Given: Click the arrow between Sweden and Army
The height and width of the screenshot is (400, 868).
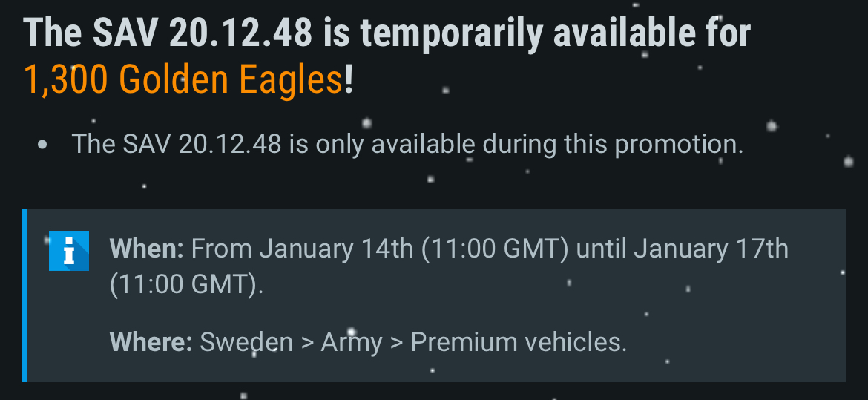Looking at the screenshot, I should [x=307, y=343].
